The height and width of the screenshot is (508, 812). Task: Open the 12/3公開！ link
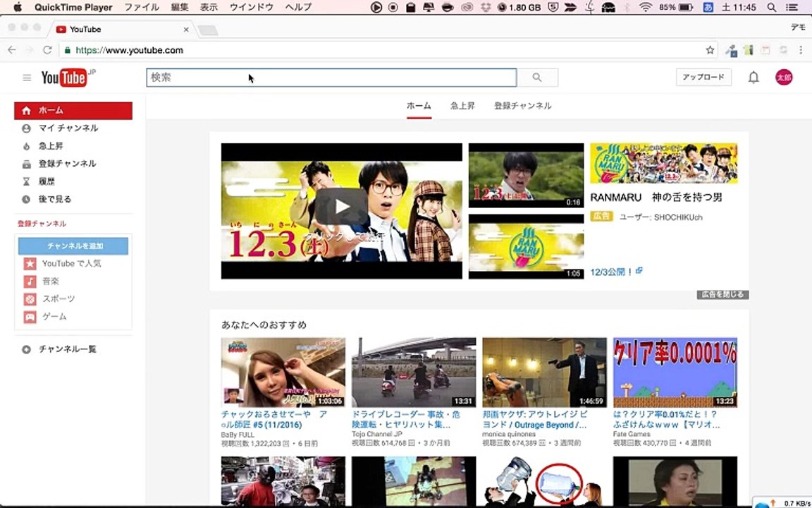612,272
